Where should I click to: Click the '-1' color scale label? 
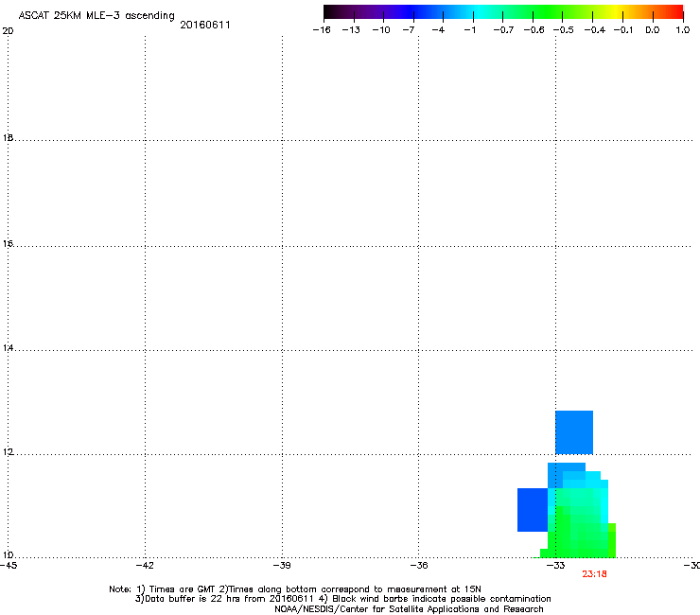(469, 30)
